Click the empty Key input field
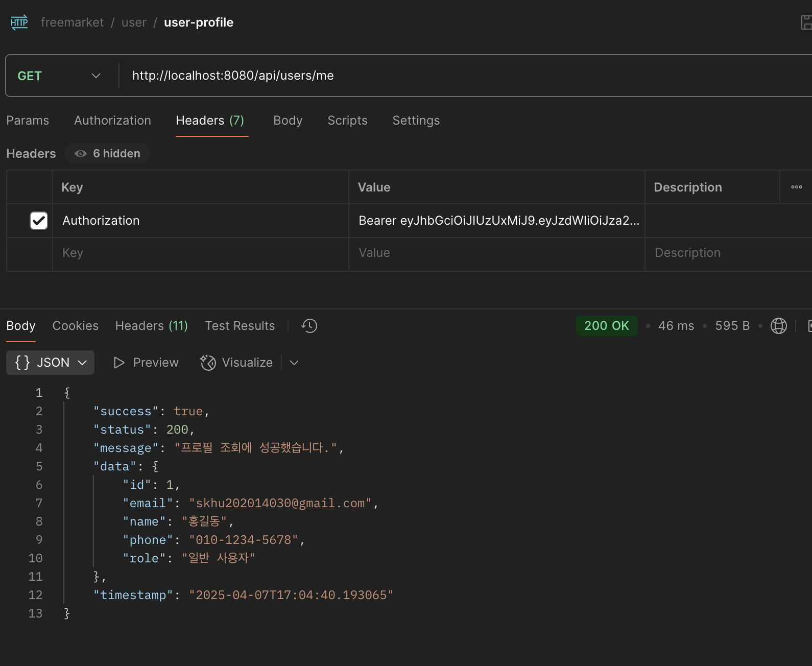This screenshot has width=812, height=666. (199, 253)
